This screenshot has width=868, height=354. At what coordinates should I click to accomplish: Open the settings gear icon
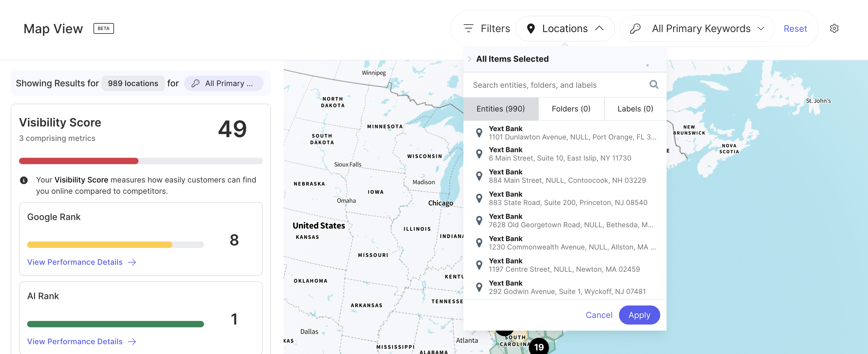click(834, 29)
